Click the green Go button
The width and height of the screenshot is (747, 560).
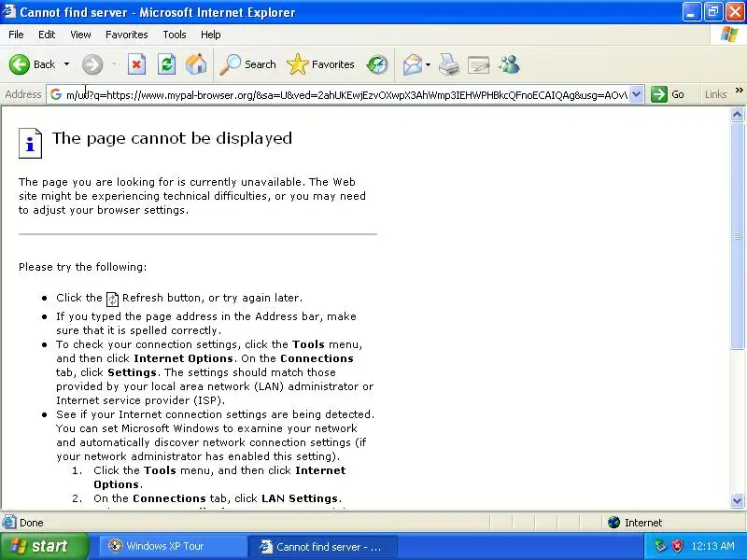click(668, 94)
